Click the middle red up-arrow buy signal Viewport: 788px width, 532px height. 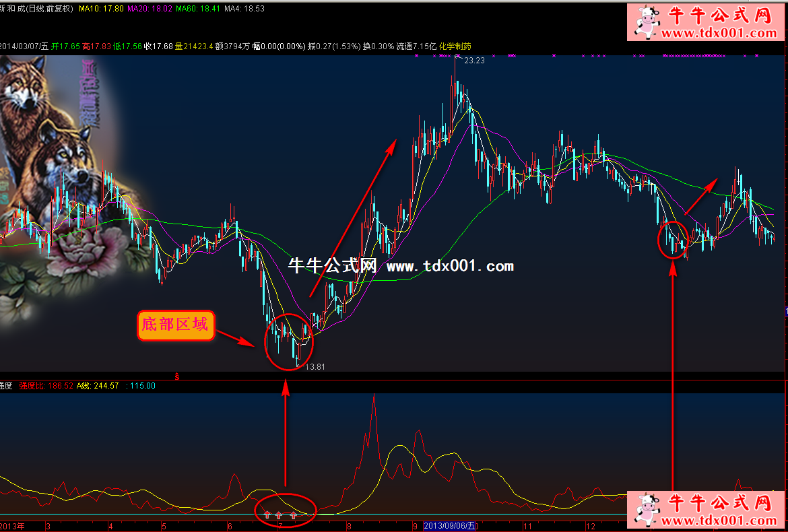(x=279, y=515)
